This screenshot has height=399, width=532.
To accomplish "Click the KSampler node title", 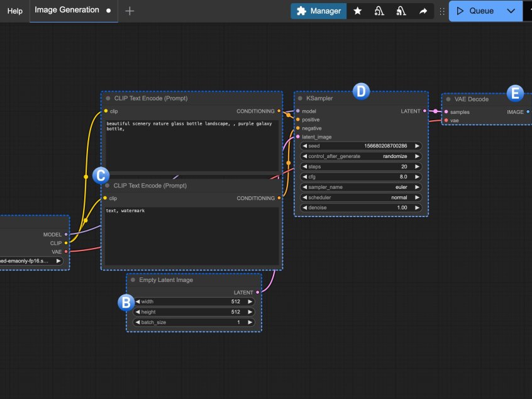I will click(x=319, y=98).
